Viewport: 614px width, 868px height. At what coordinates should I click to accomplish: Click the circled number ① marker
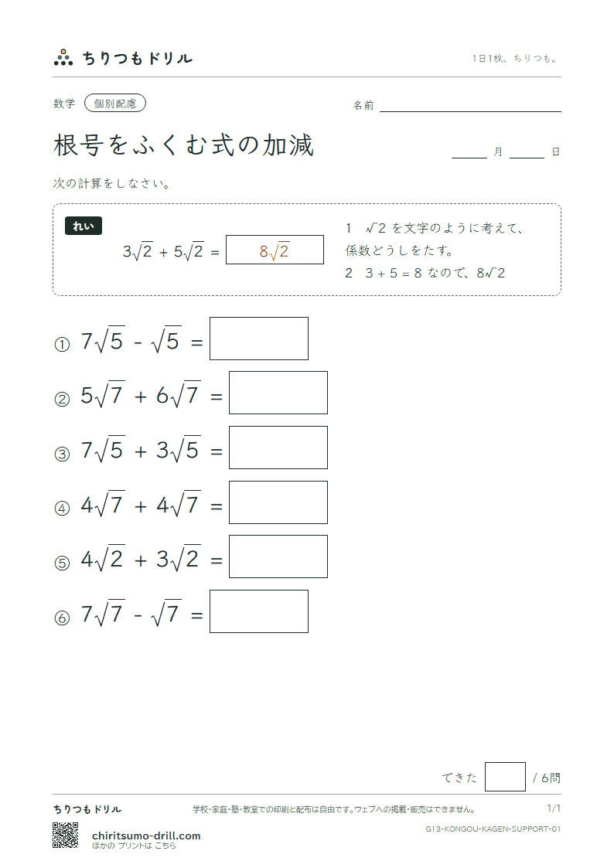tap(62, 345)
